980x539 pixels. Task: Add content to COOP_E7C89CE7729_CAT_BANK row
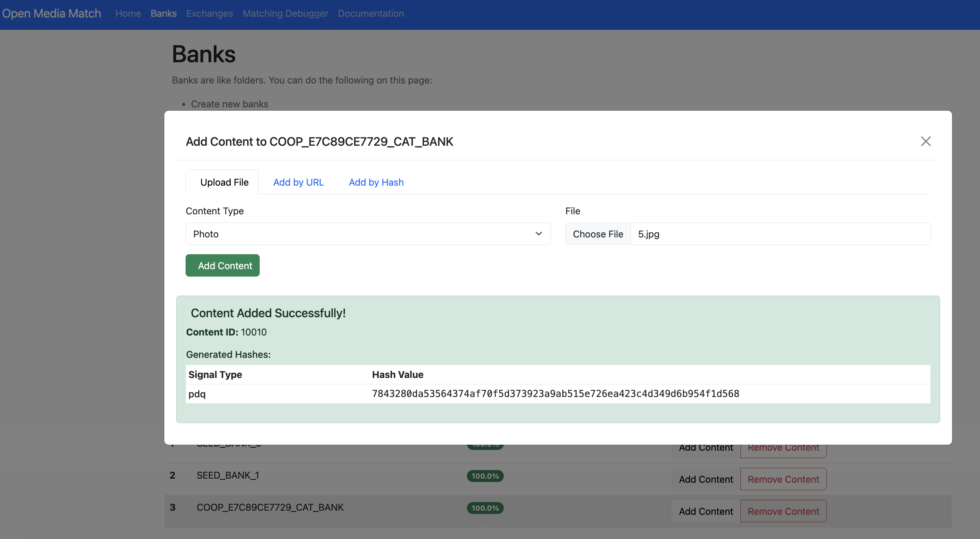706,511
